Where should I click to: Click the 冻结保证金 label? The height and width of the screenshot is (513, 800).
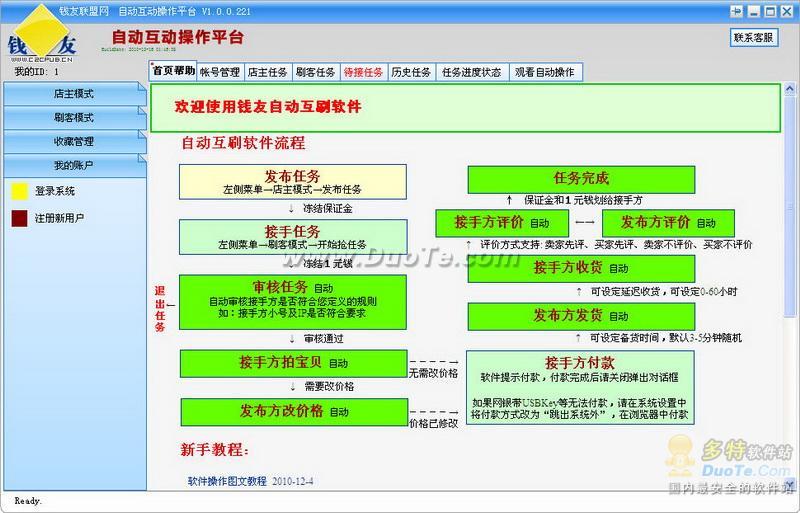pos(328,208)
